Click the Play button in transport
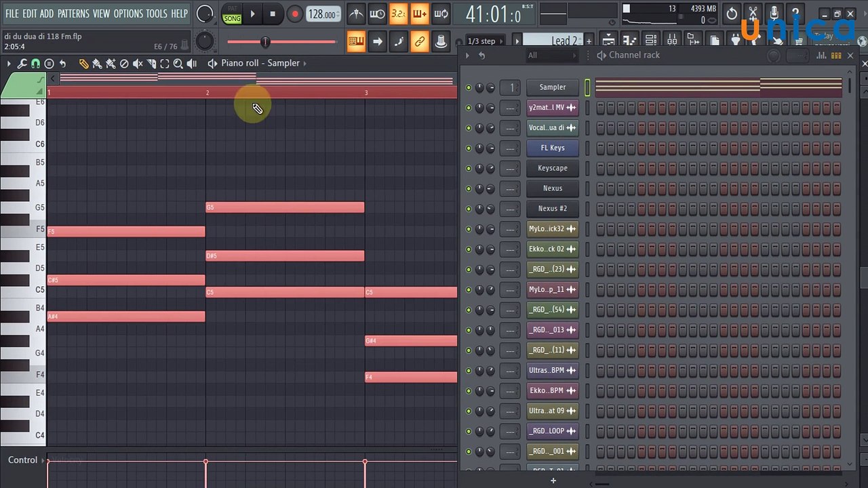The height and width of the screenshot is (488, 868). [252, 14]
